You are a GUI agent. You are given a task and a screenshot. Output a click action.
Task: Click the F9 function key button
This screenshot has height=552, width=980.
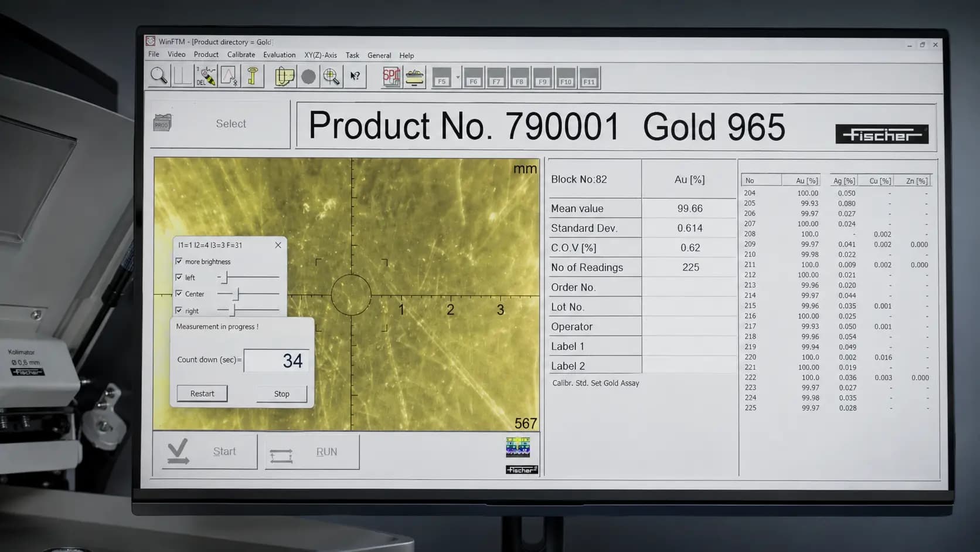click(543, 78)
